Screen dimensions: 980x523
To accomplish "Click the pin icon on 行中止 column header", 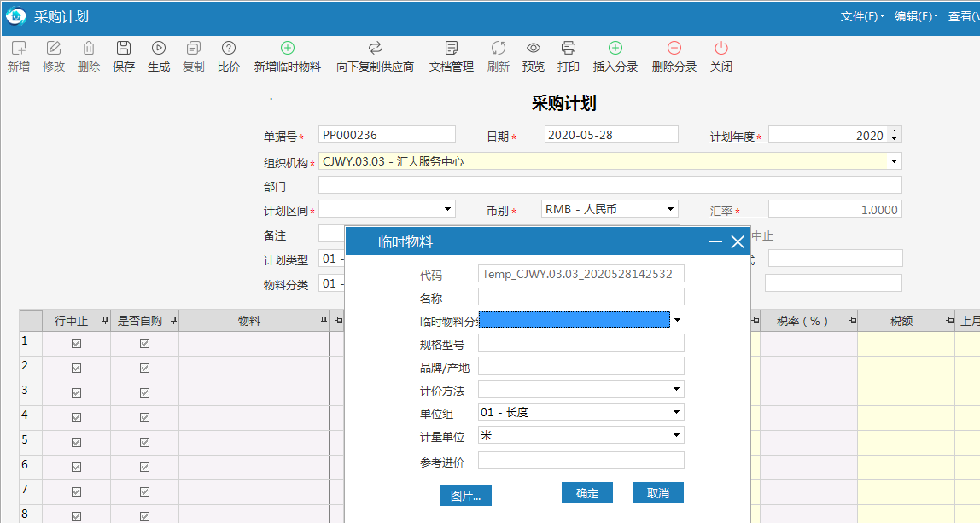I will pos(105,321).
